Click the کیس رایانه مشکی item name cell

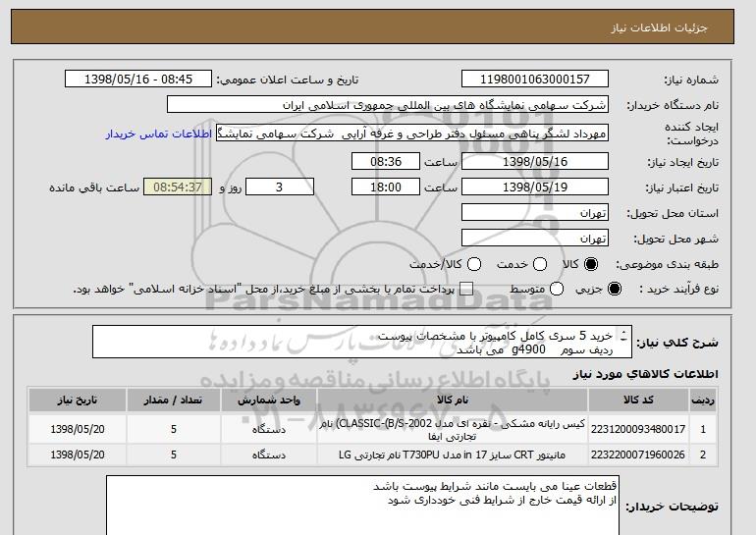click(453, 429)
